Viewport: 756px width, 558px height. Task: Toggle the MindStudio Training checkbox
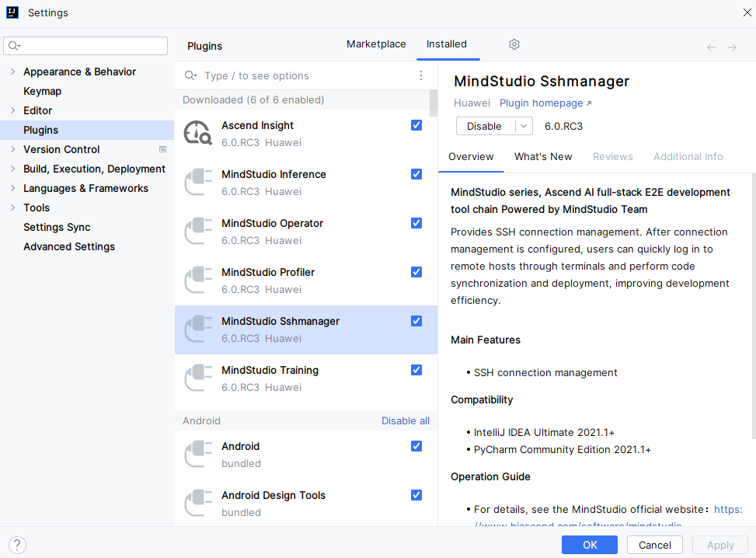(x=416, y=370)
